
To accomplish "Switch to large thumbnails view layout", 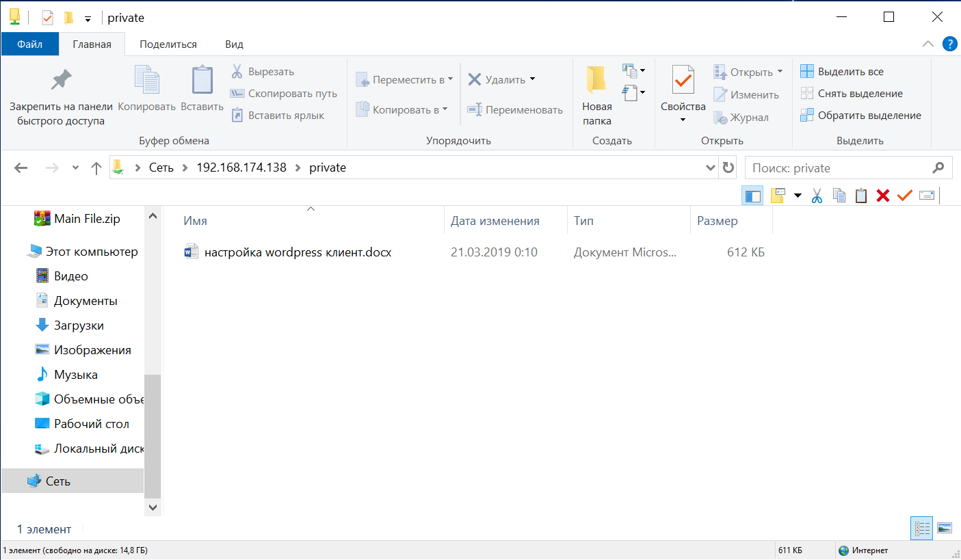I will coord(945,528).
